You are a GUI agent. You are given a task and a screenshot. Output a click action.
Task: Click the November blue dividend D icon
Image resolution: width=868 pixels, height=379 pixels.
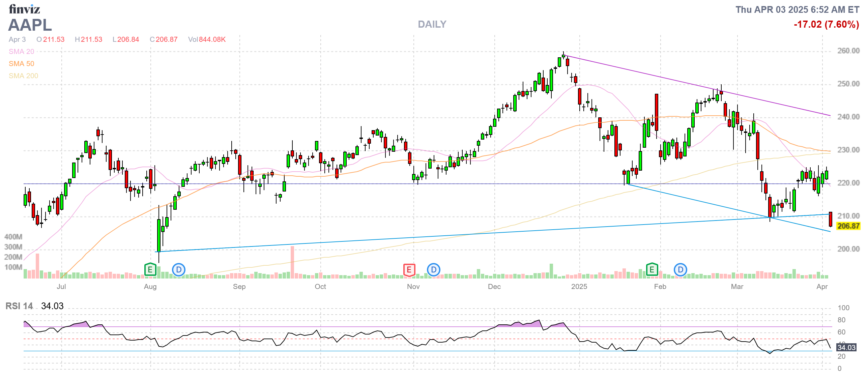point(434,270)
